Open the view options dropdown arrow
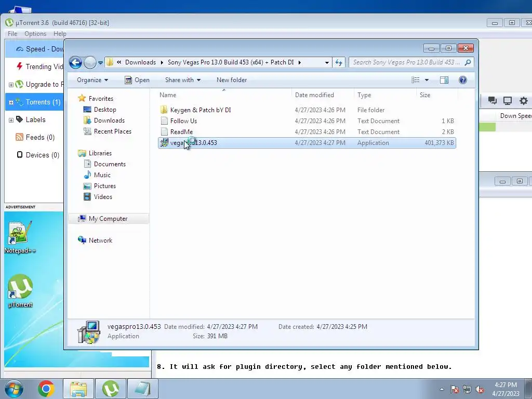 pyautogui.click(x=427, y=80)
